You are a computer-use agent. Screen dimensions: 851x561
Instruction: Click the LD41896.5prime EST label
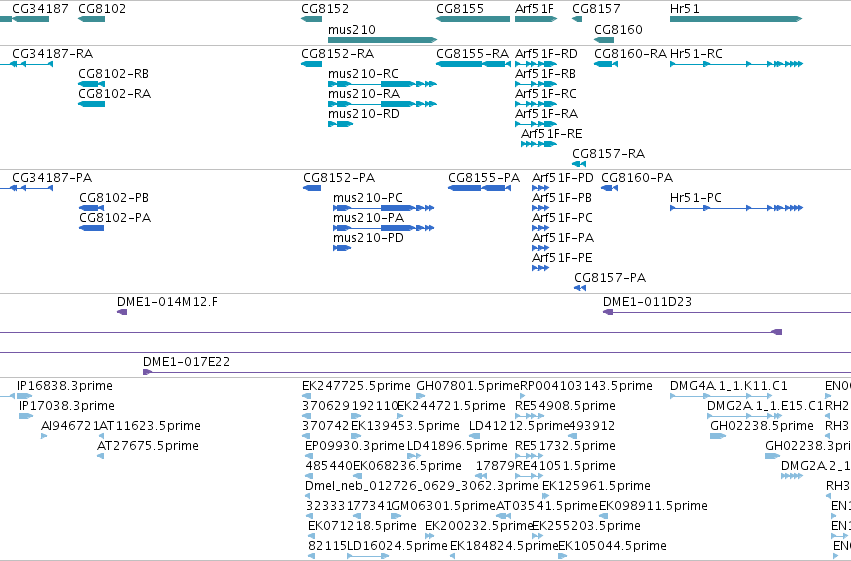click(x=457, y=447)
